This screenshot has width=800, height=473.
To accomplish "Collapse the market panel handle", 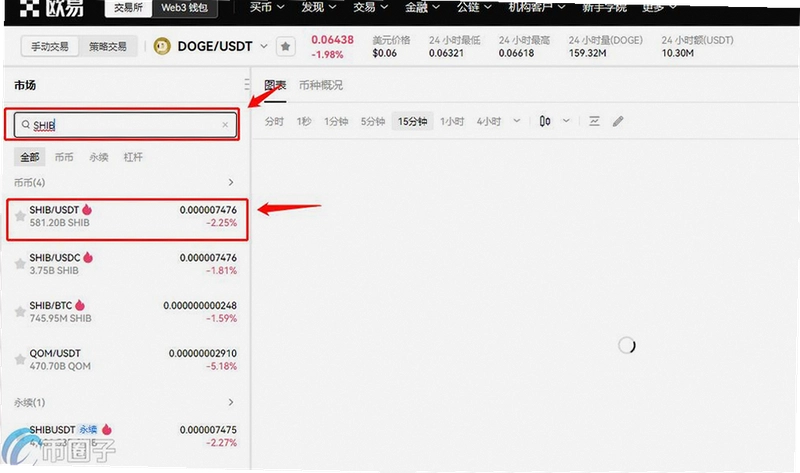I will 246,85.
